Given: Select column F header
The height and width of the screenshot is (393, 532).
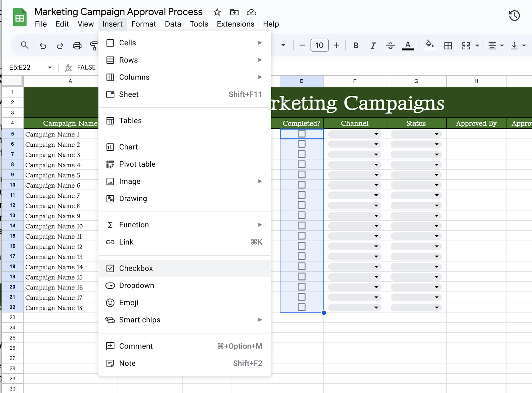Looking at the screenshot, I should [x=355, y=81].
